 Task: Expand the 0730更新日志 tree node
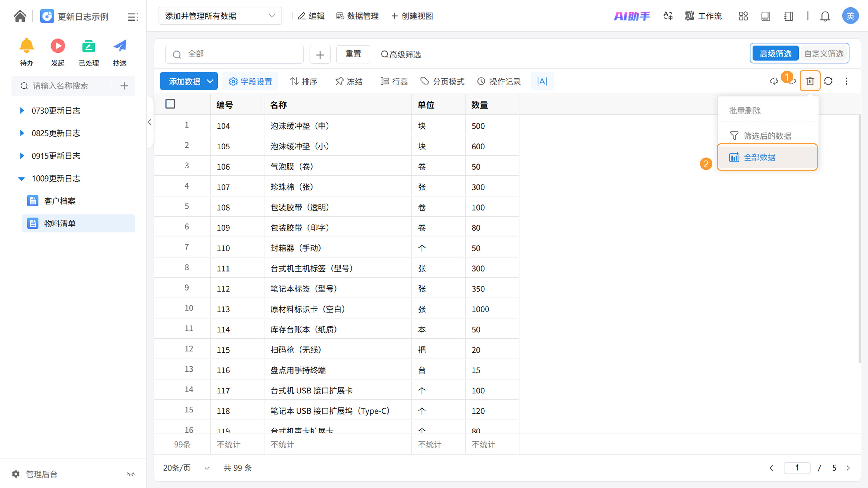pos(22,111)
